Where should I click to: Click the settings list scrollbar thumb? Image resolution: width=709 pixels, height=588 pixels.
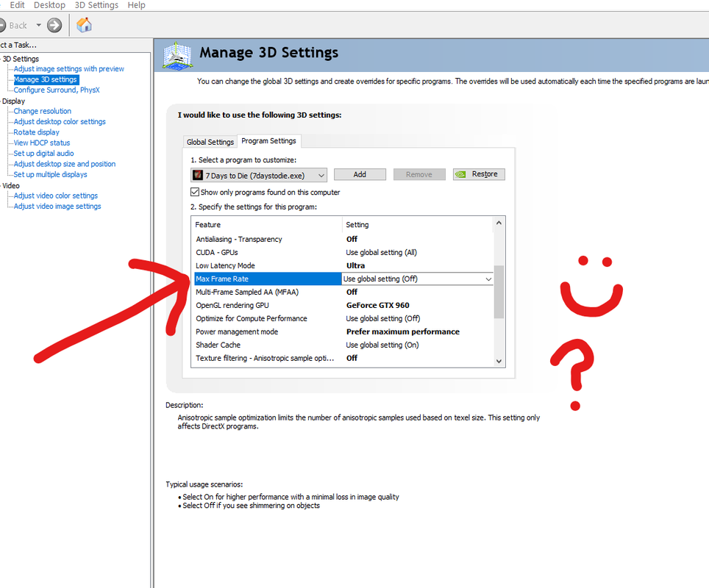pos(499,292)
